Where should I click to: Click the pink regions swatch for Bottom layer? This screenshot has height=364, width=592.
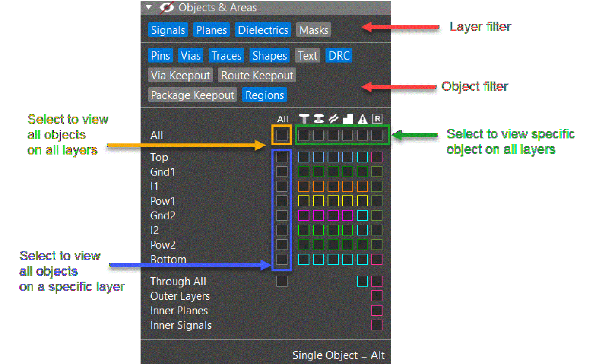pyautogui.click(x=377, y=259)
